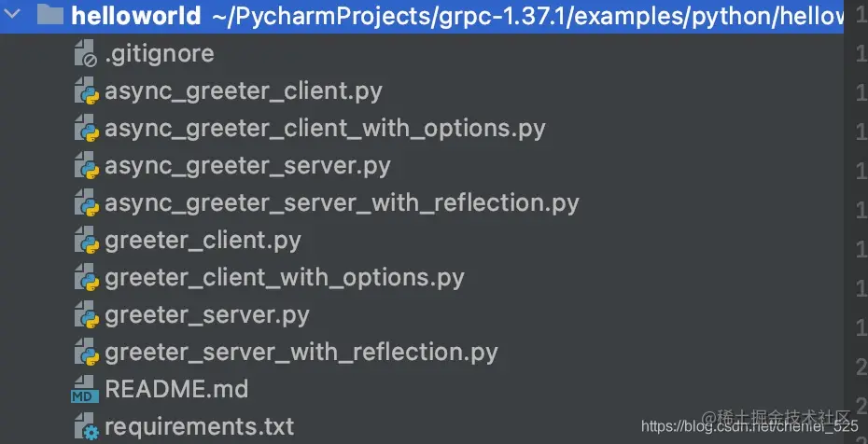Open greeter_client.py

pyautogui.click(x=203, y=241)
